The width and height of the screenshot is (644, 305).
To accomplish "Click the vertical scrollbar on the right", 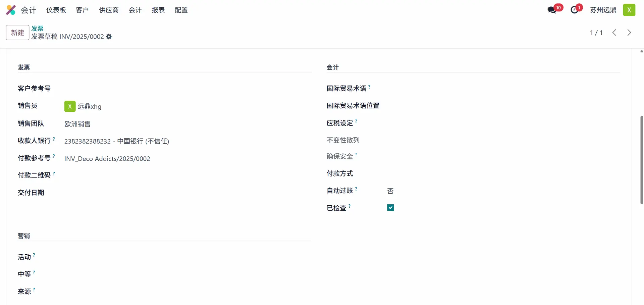I will tap(641, 160).
